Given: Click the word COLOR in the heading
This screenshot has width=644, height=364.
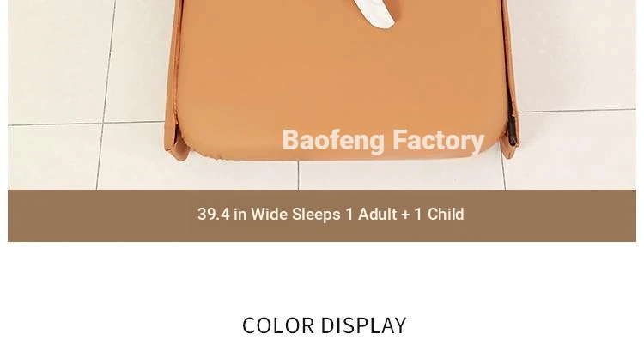Looking at the screenshot, I should pos(278,325).
